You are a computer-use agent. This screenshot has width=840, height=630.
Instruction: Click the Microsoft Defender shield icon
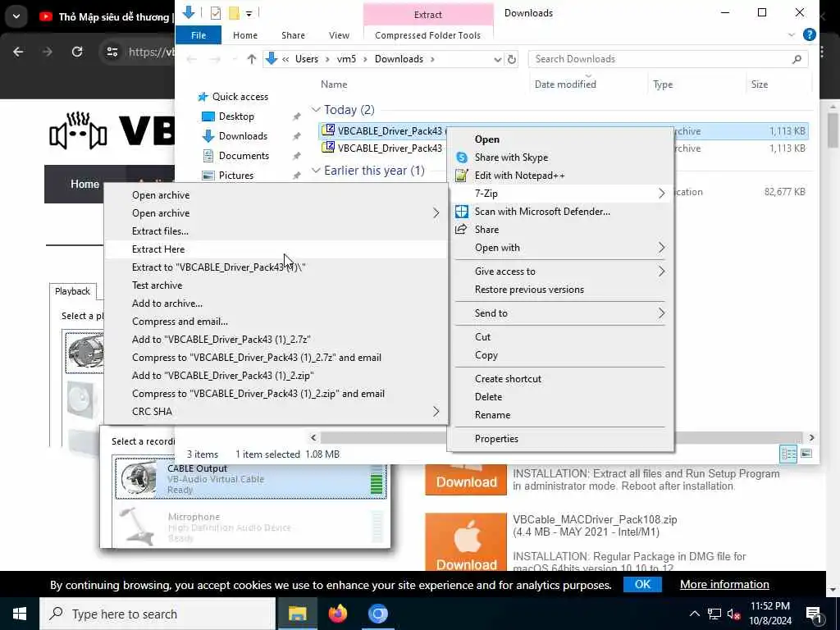pos(461,212)
